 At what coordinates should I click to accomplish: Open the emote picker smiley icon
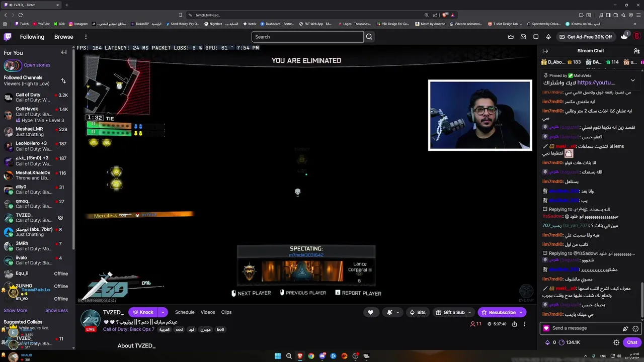635,328
